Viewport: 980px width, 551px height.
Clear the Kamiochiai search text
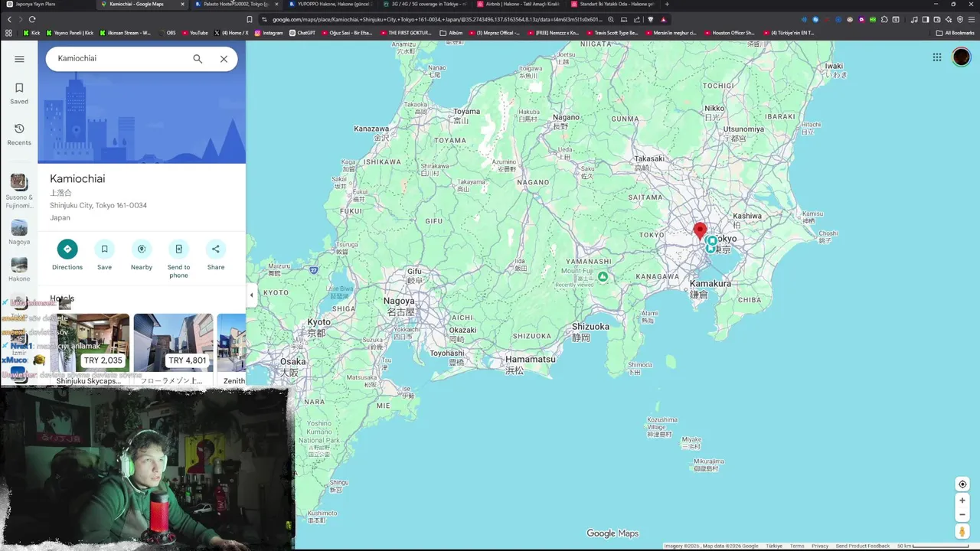pyautogui.click(x=224, y=59)
